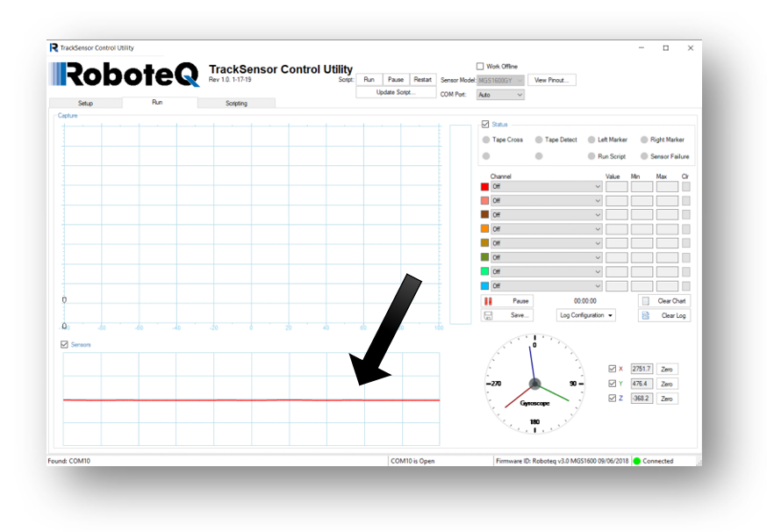This screenshot has width=767, height=532.
Task: Click the Clr box for the red channel
Action: click(686, 186)
